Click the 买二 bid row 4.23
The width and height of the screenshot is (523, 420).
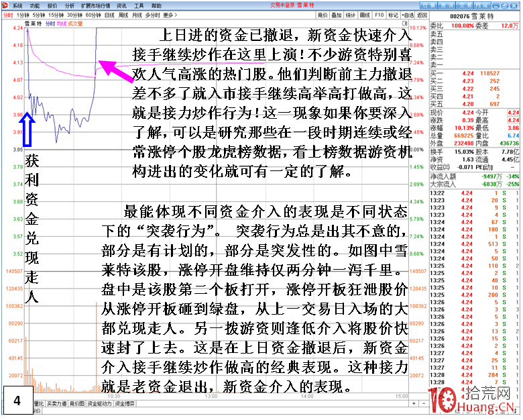point(474,81)
